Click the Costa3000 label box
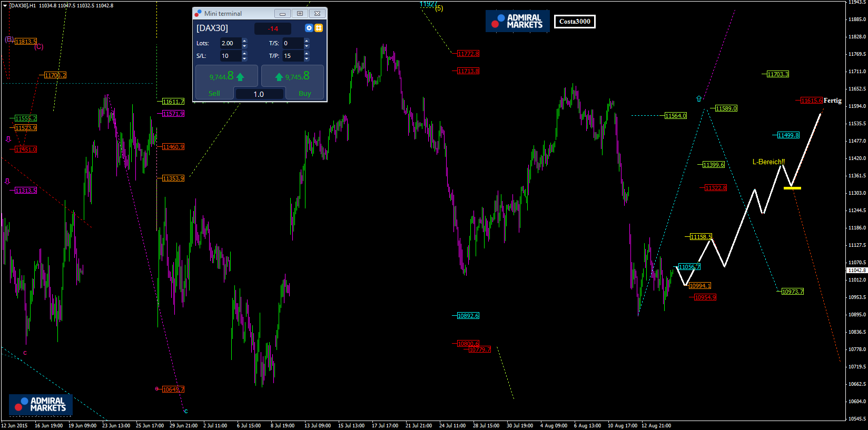The image size is (868, 430). coord(575,22)
